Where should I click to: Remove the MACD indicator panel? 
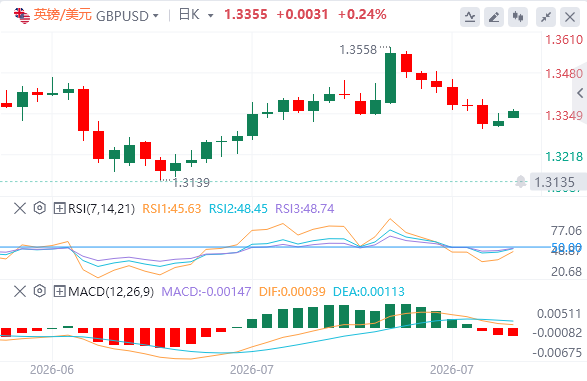pos(20,291)
